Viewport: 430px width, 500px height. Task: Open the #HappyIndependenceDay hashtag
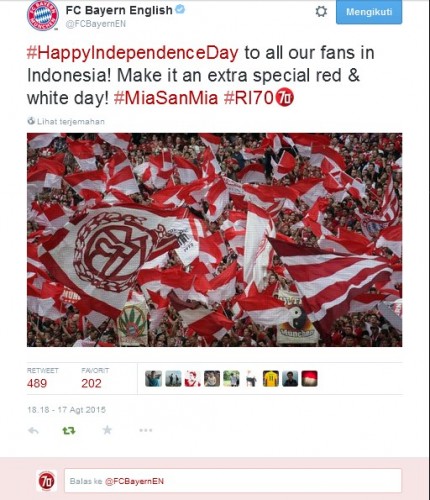[133, 53]
